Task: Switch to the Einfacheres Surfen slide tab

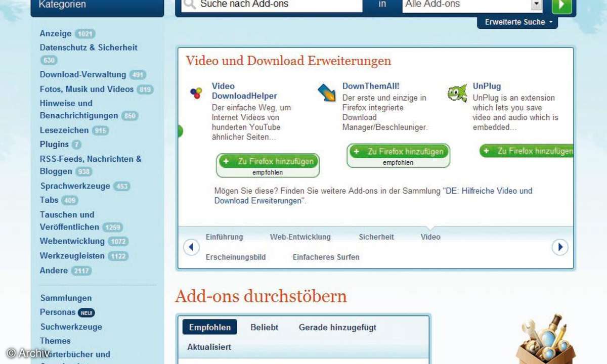Action: point(326,257)
